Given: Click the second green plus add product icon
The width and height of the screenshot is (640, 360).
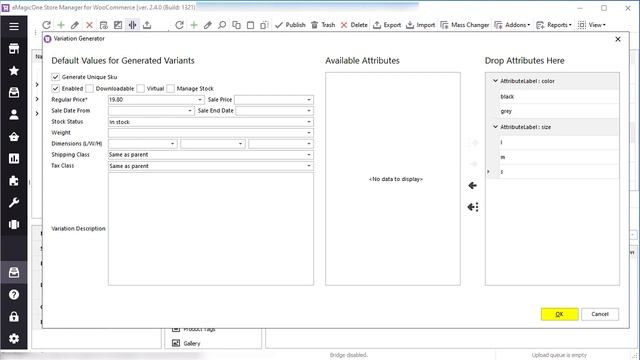Looking at the screenshot, I should (194, 25).
